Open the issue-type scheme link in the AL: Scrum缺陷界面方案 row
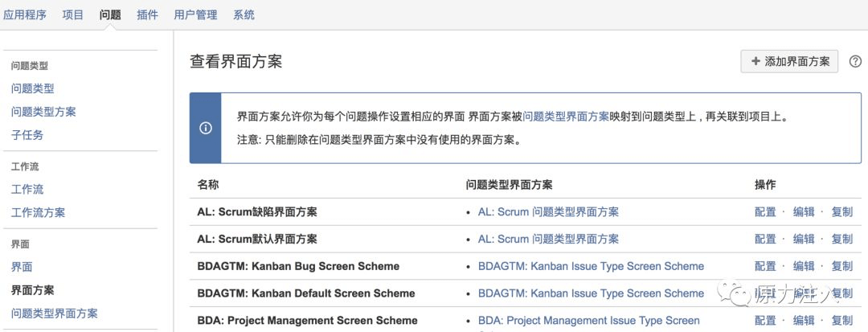868x332 pixels. [x=549, y=212]
